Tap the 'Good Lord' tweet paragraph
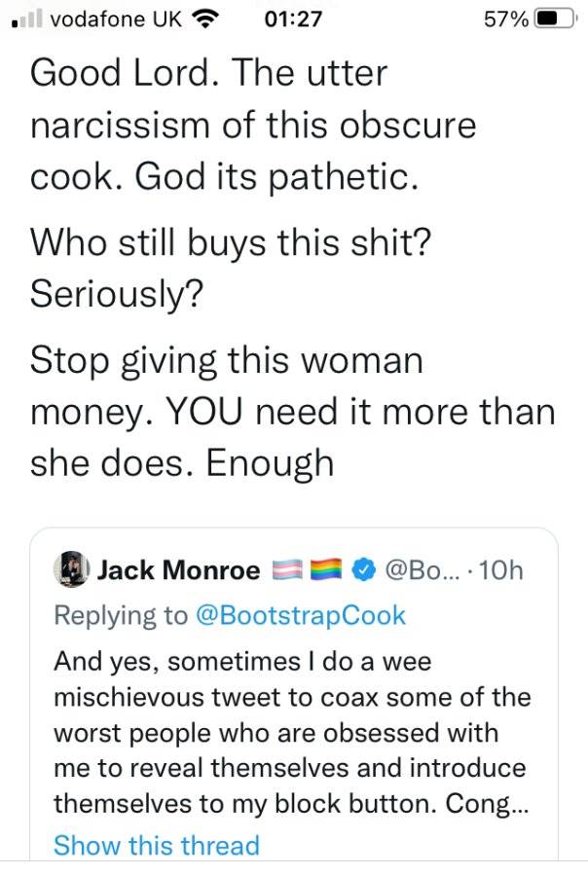Viewport: 588px width, 876px height. pyautogui.click(x=253, y=125)
